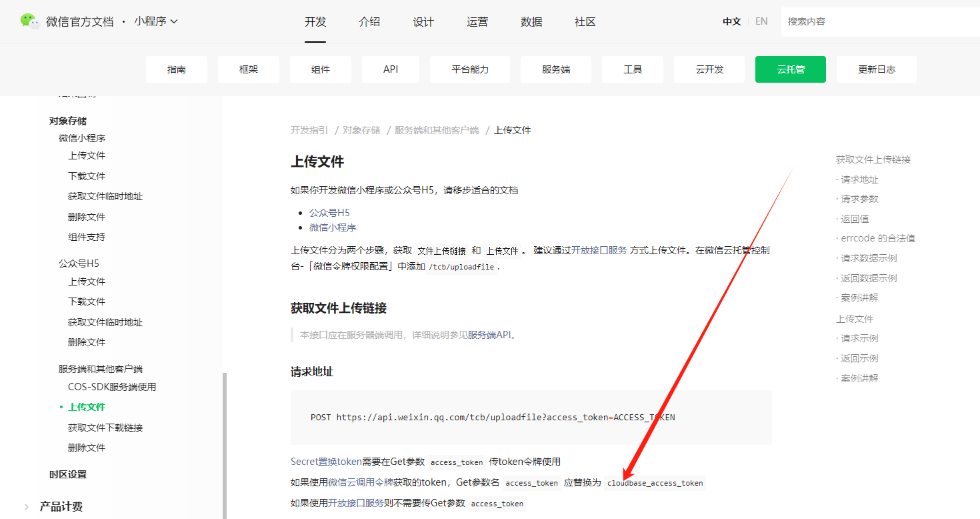Jump to 返回值 in the right outline
This screenshot has height=519, width=980.
point(855,219)
